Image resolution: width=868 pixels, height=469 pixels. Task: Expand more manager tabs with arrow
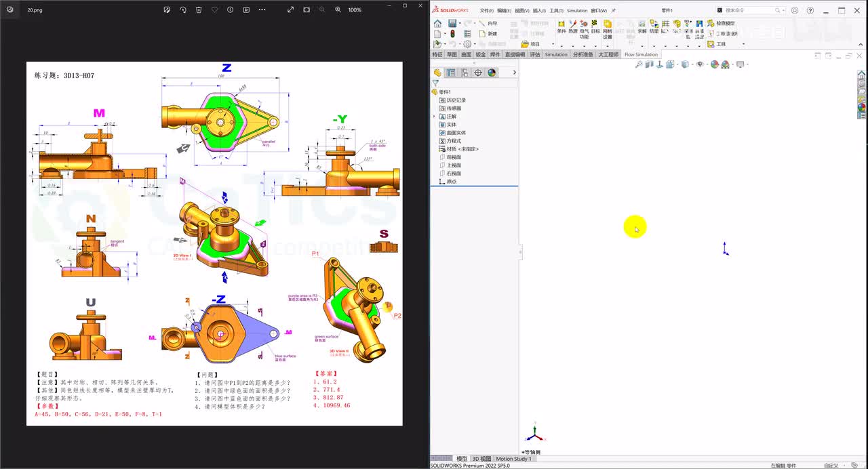[514, 73]
